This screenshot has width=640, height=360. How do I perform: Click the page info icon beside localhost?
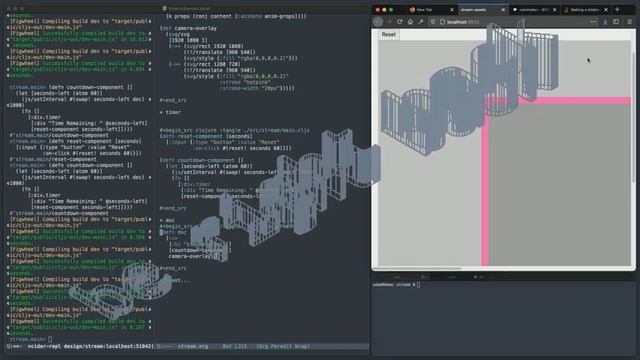point(442,22)
